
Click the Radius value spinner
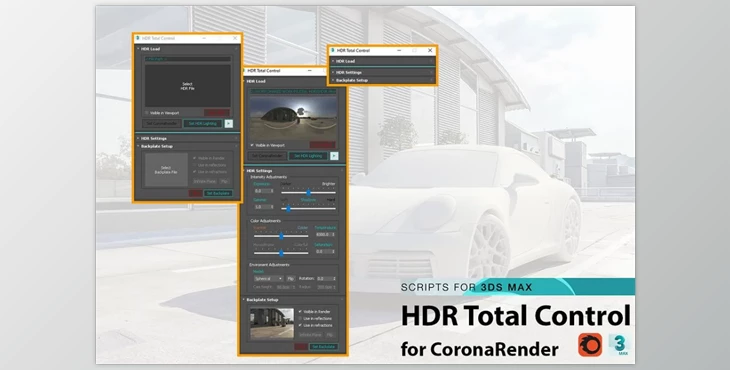[326, 287]
